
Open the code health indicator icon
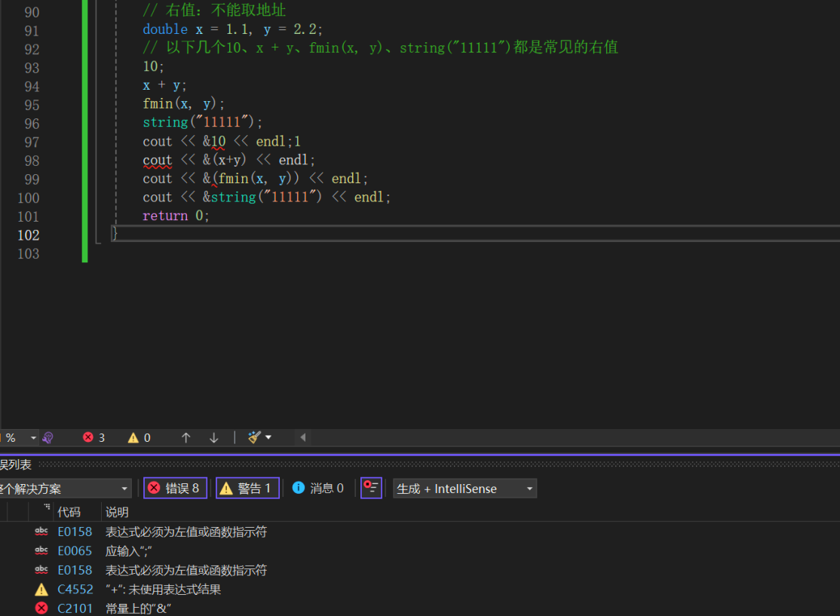click(48, 438)
